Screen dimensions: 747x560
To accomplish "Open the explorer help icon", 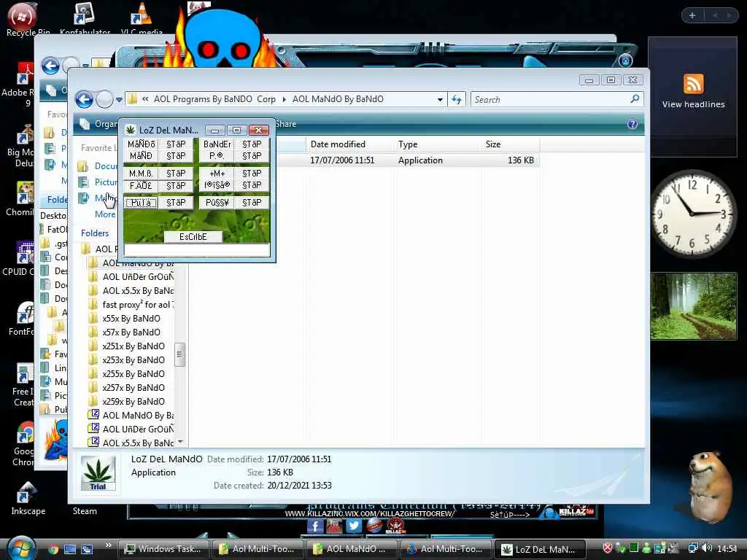I will click(x=632, y=124).
